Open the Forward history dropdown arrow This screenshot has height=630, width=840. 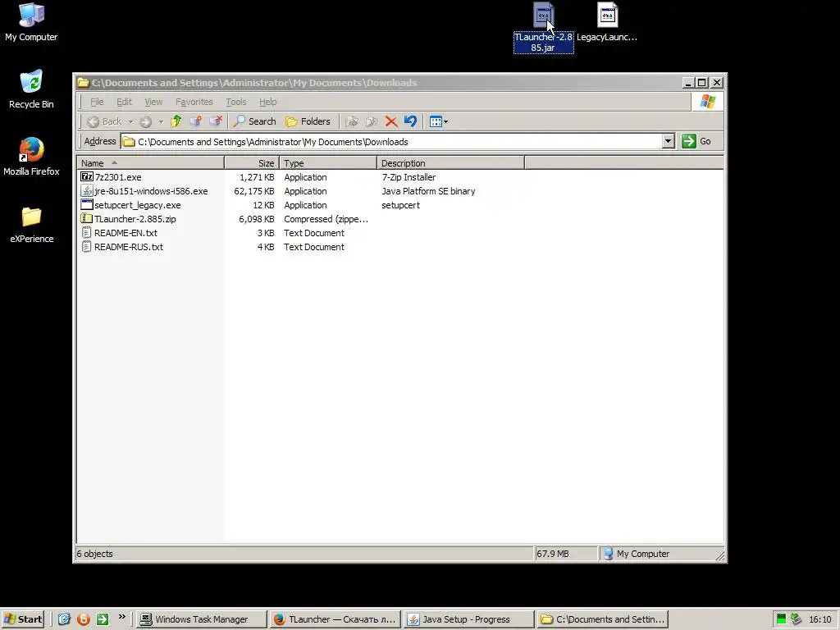pos(161,121)
